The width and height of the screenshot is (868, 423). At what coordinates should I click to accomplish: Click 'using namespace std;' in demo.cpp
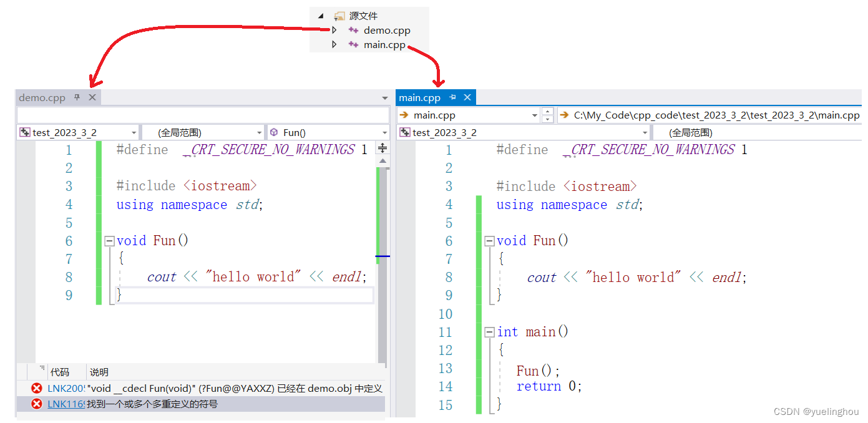point(190,205)
